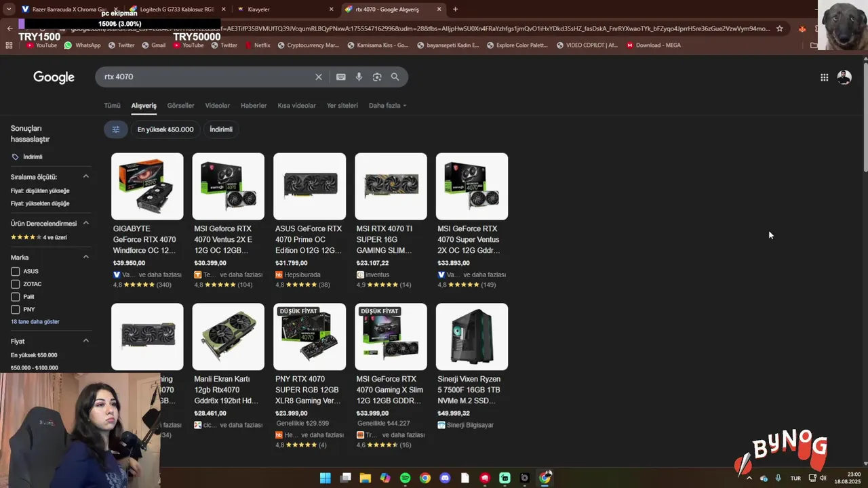Select ₺50.000 - ₺100.000 price range
The height and width of the screenshot is (488, 868).
pyautogui.click(x=34, y=368)
